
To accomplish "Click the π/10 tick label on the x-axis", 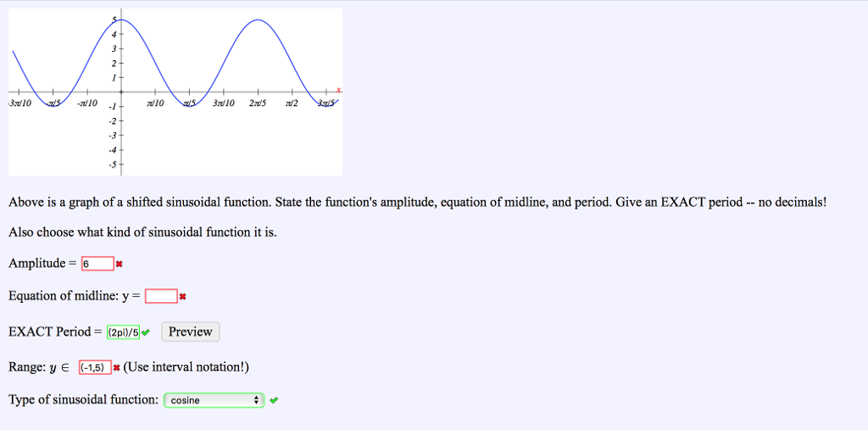I will pos(155,103).
